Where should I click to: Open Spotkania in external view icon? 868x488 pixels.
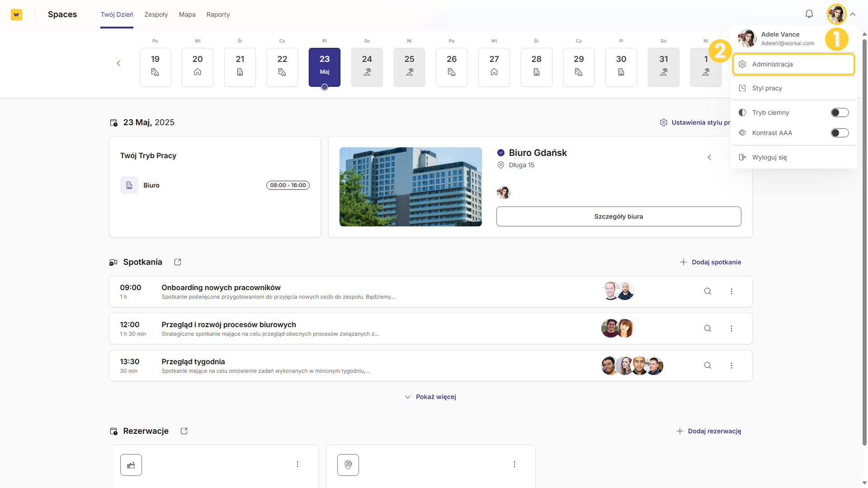[x=178, y=262]
